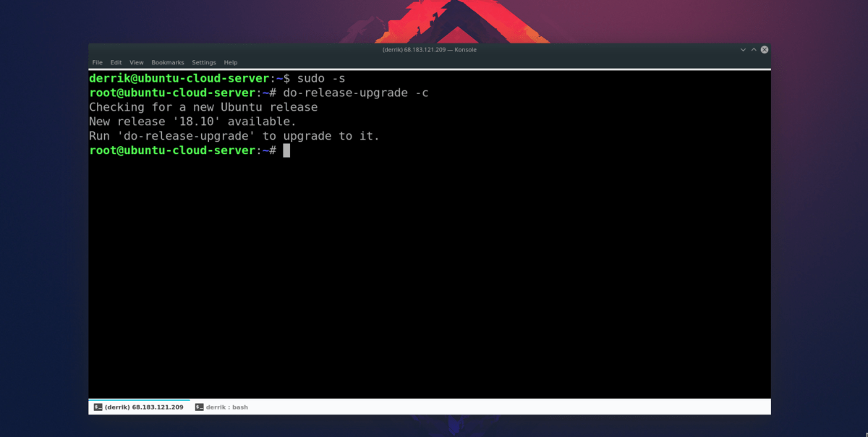Image resolution: width=868 pixels, height=437 pixels.
Task: Click the 'Run do-release-upgrade to upgrade' message
Action: tap(234, 135)
